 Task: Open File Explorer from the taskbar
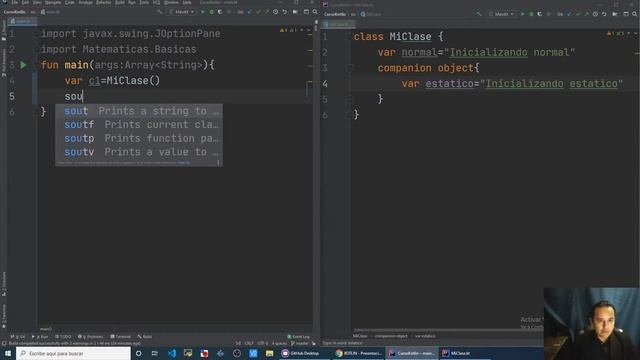coord(269,353)
